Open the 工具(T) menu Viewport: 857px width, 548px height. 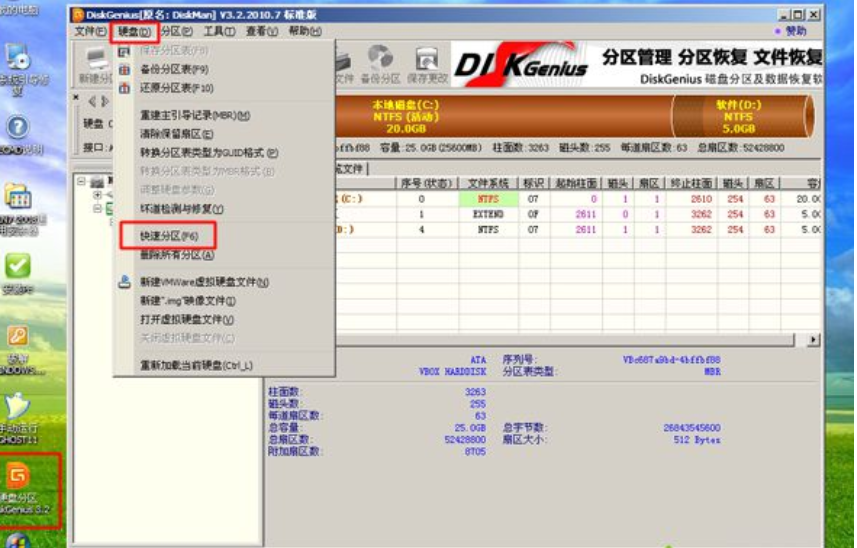pos(219,32)
